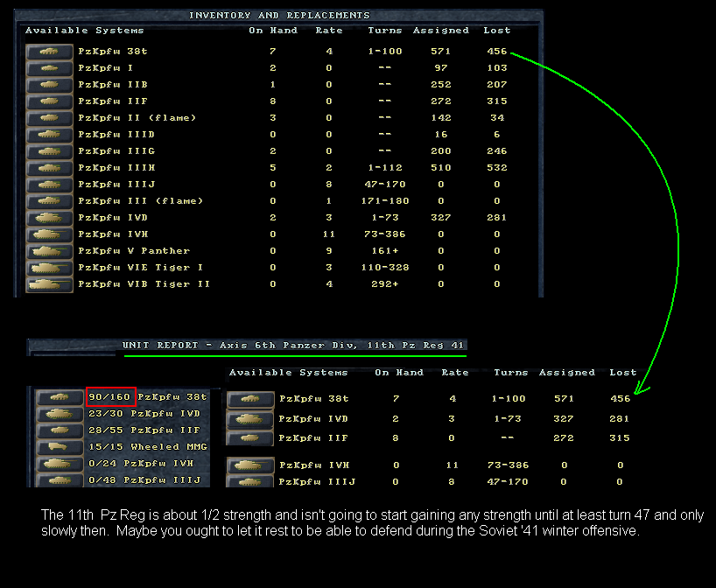Click the 23/30 PzKpfw IVD strength text
Screen dimensions: 716x588
[144, 414]
